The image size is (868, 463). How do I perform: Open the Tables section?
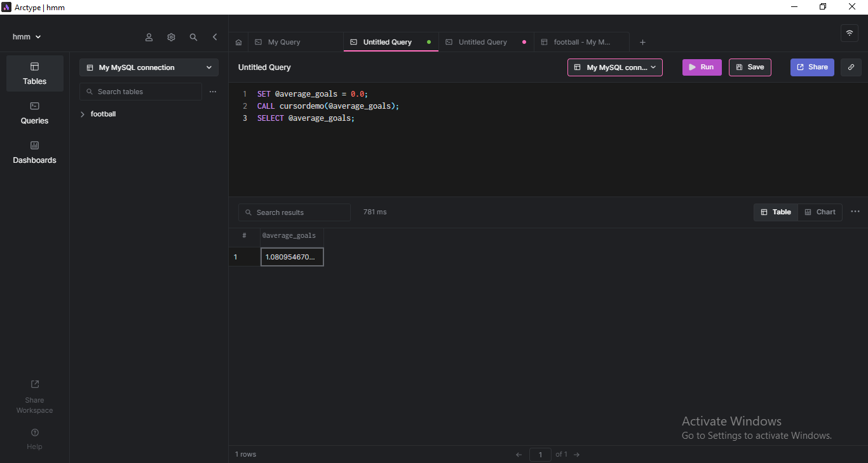coord(35,73)
